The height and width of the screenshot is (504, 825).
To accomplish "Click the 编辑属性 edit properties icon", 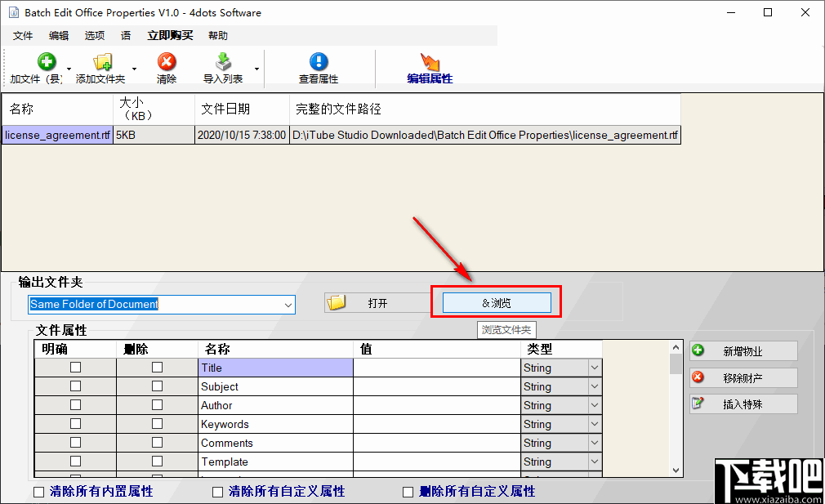I will pyautogui.click(x=430, y=60).
